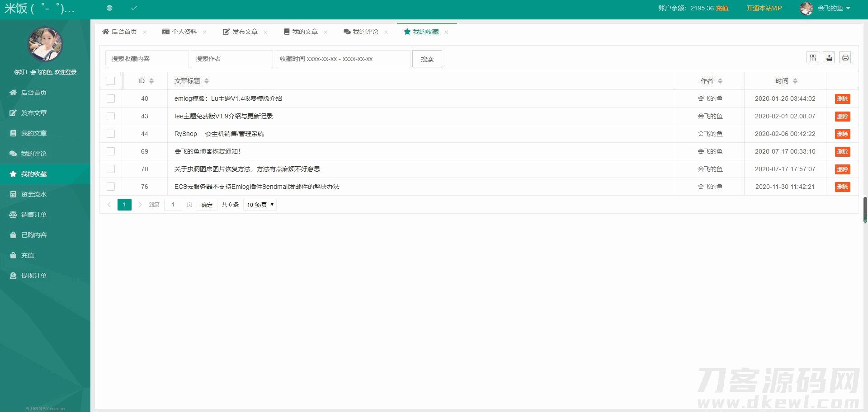Click the export table icon
Viewport: 868px width, 412px height.
(x=829, y=58)
